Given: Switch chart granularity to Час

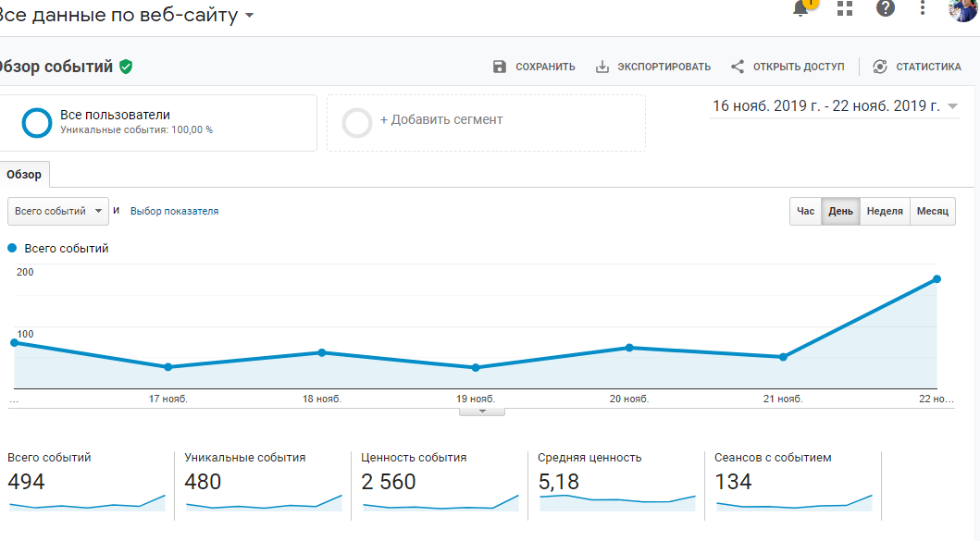Looking at the screenshot, I should point(805,212).
